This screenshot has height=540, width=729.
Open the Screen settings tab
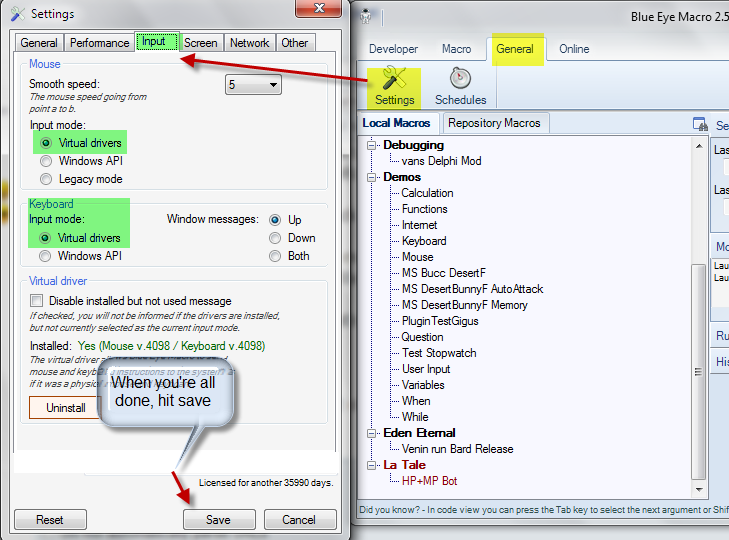[200, 43]
